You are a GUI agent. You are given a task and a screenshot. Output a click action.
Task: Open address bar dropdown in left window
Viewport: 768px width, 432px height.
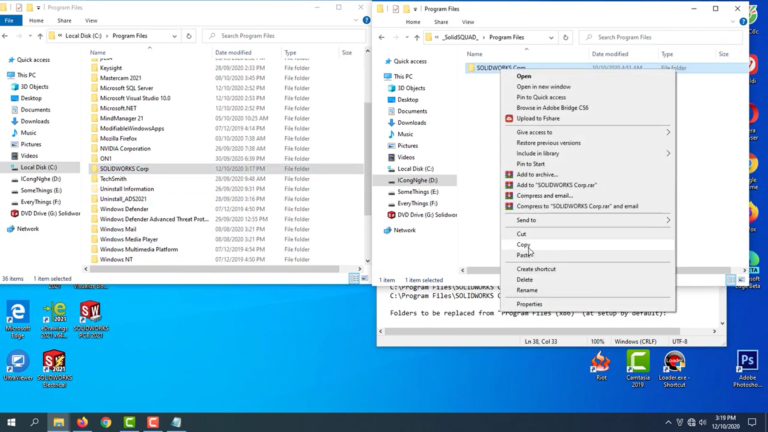[174, 36]
